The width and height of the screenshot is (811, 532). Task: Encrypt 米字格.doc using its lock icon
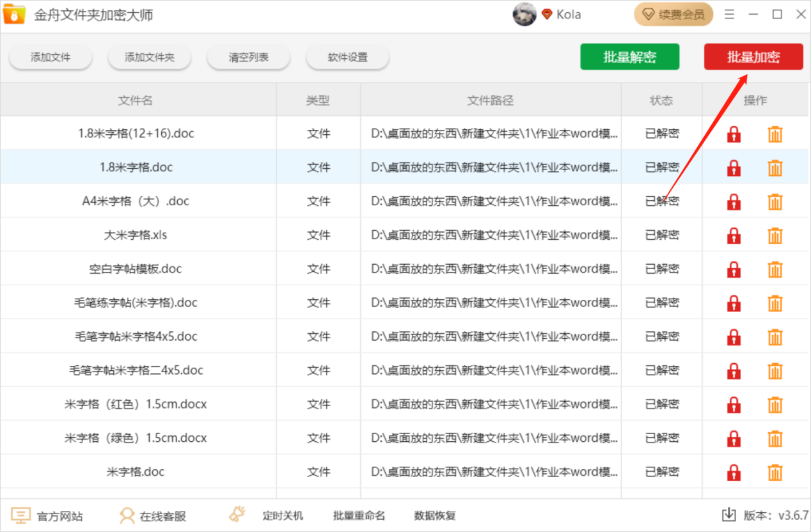(x=733, y=471)
